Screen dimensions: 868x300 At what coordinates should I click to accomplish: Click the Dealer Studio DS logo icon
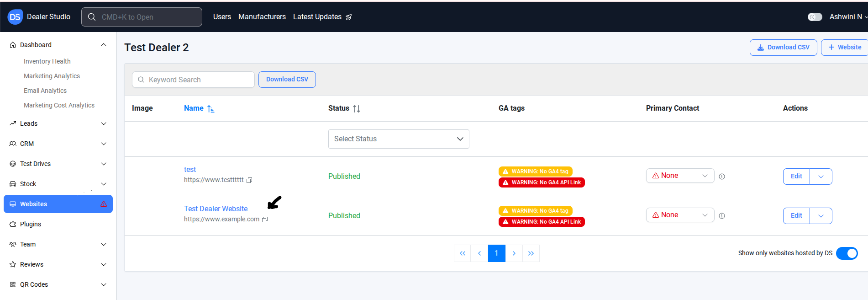point(15,17)
